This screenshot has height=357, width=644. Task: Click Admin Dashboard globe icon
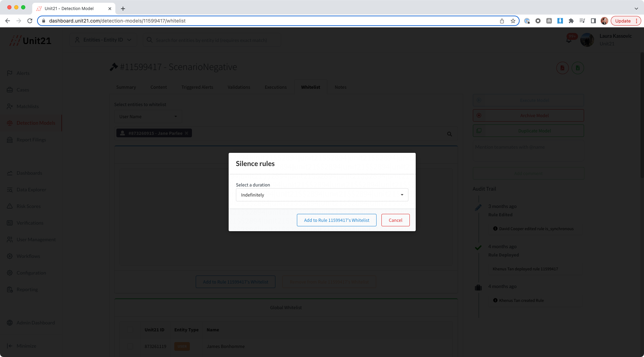click(x=10, y=323)
